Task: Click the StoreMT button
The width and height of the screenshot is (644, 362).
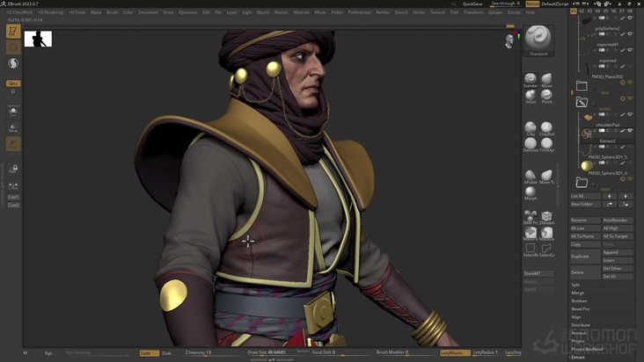Action: (538, 273)
